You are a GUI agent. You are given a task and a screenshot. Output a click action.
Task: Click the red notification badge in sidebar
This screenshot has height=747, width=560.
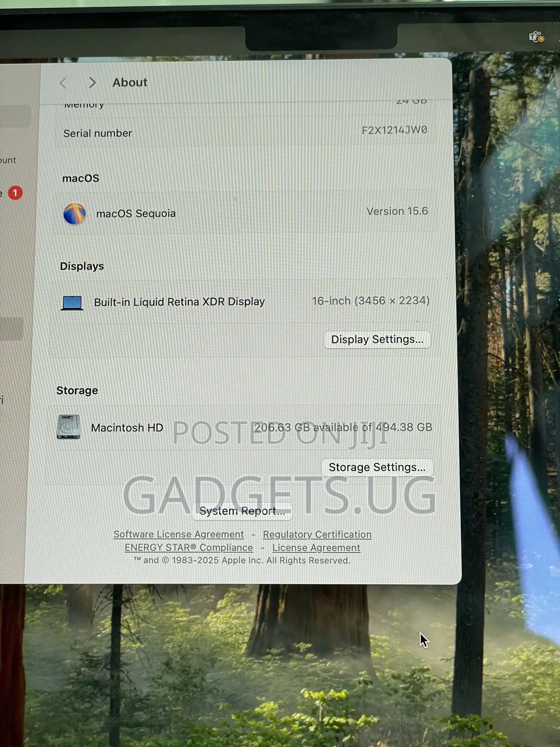(15, 193)
